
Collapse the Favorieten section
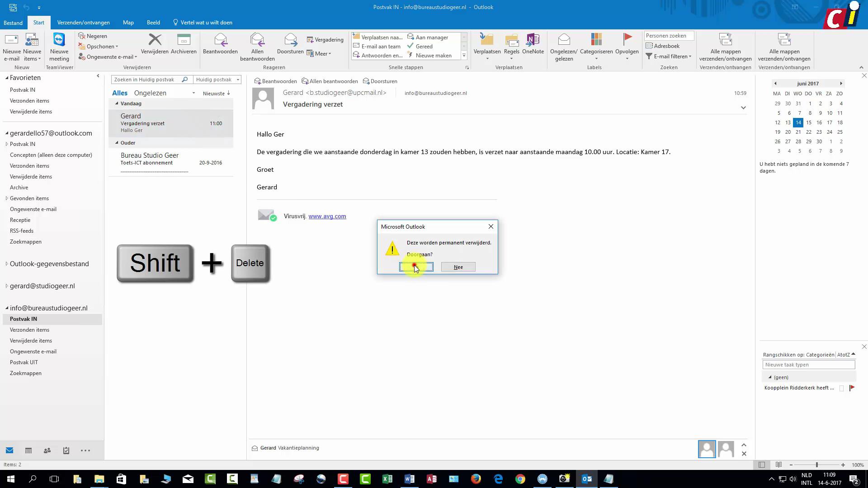[6, 77]
